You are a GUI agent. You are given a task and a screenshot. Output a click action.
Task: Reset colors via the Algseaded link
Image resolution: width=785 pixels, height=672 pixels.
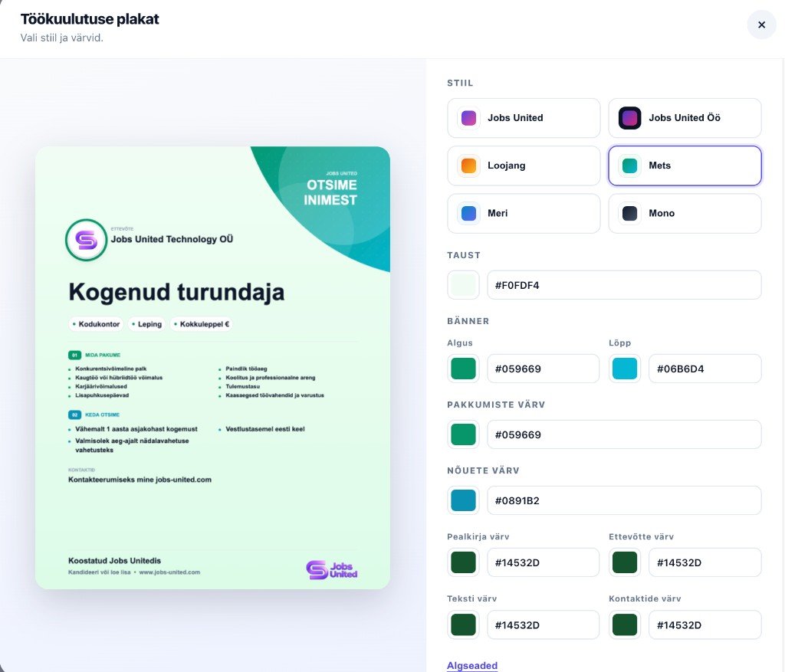pos(472,666)
